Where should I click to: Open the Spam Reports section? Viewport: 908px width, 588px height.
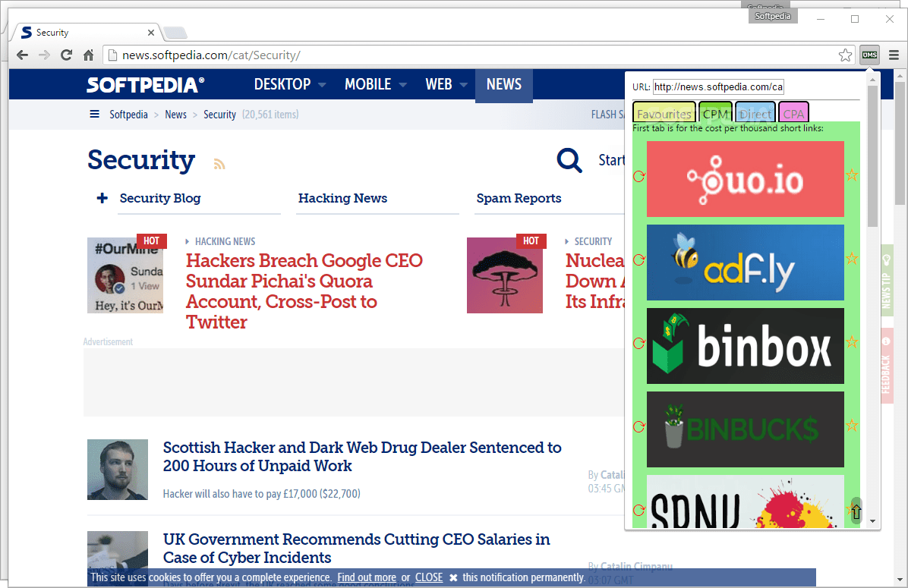click(519, 198)
